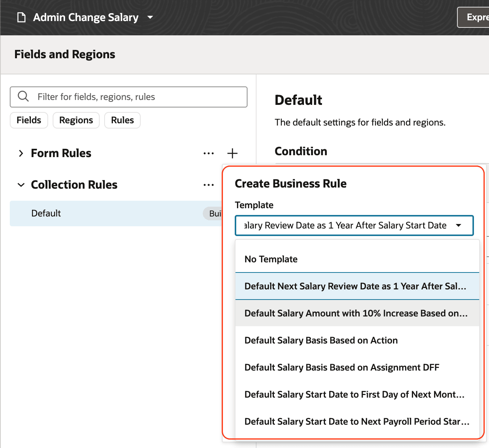Toggle the Rules filter chip
489x448 pixels.
pyautogui.click(x=122, y=120)
